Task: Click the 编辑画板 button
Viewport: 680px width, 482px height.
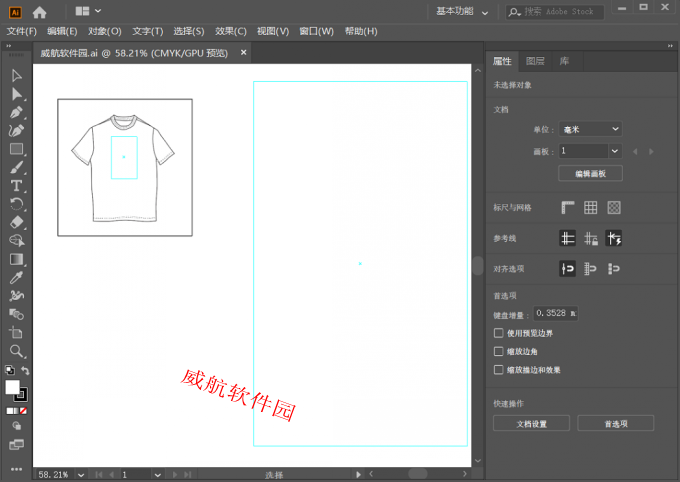Action: [590, 174]
